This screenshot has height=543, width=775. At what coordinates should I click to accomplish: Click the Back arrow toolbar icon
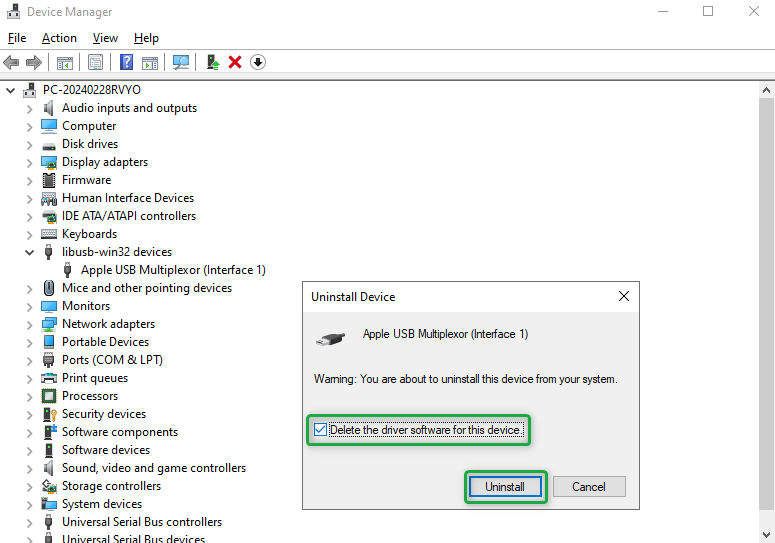11,62
